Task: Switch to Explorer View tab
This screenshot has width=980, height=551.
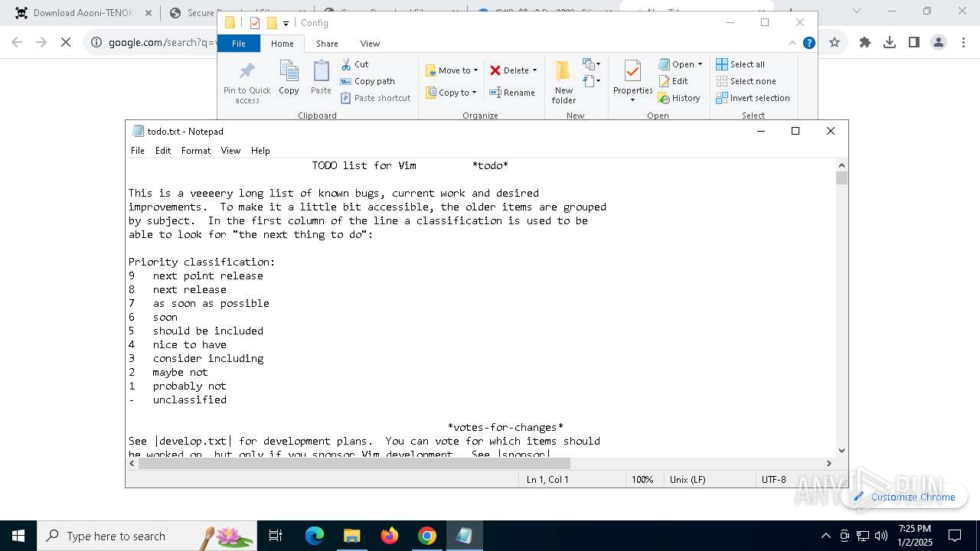Action: click(370, 44)
